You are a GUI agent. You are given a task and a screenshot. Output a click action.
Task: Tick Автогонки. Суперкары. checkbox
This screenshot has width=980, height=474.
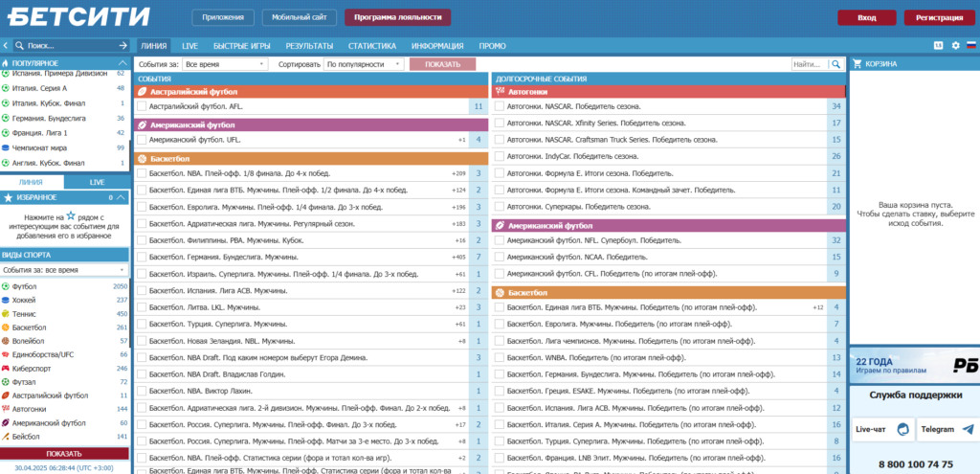(500, 207)
